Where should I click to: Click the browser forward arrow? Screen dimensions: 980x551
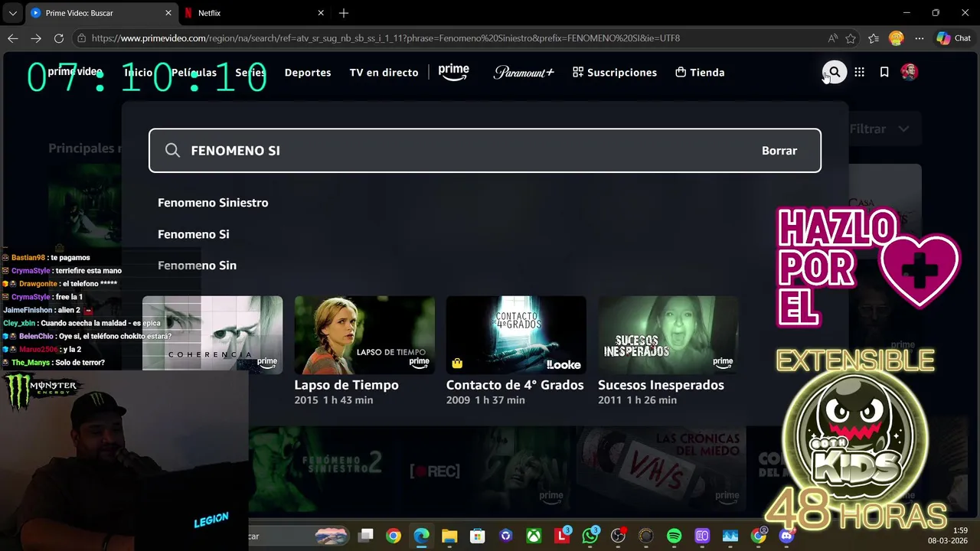tap(36, 38)
